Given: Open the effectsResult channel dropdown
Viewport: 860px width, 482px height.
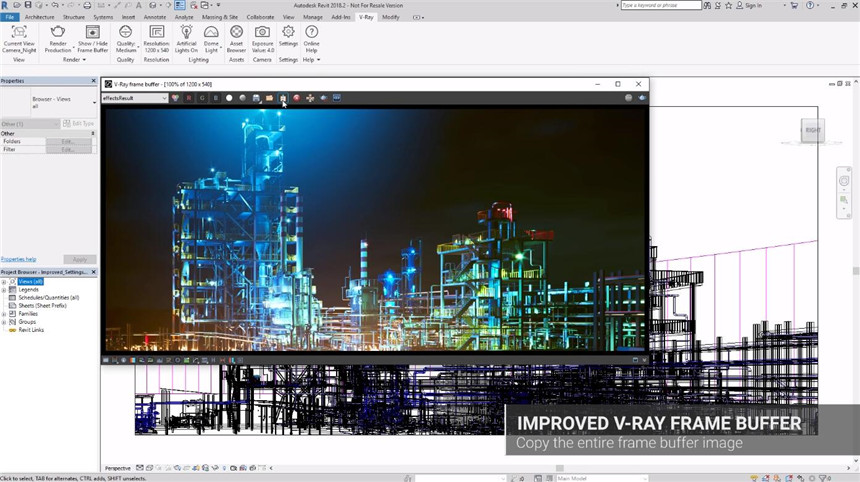Looking at the screenshot, I should tap(135, 98).
